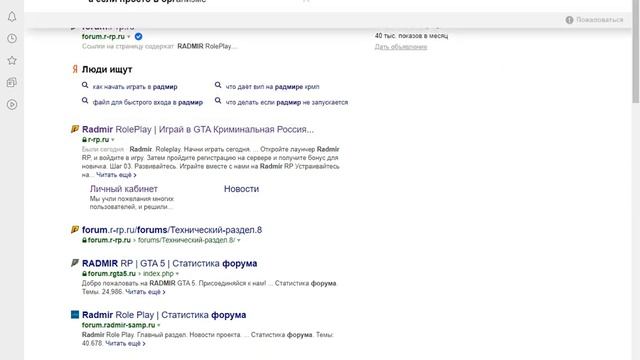
Task: Search 'что даёт вип на радмире крмп'
Action: (273, 87)
